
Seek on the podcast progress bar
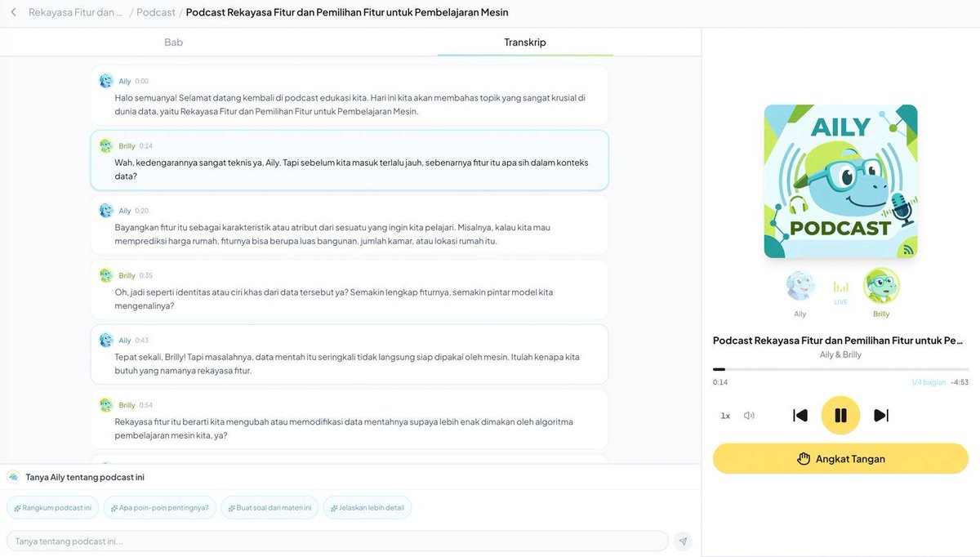coord(840,369)
